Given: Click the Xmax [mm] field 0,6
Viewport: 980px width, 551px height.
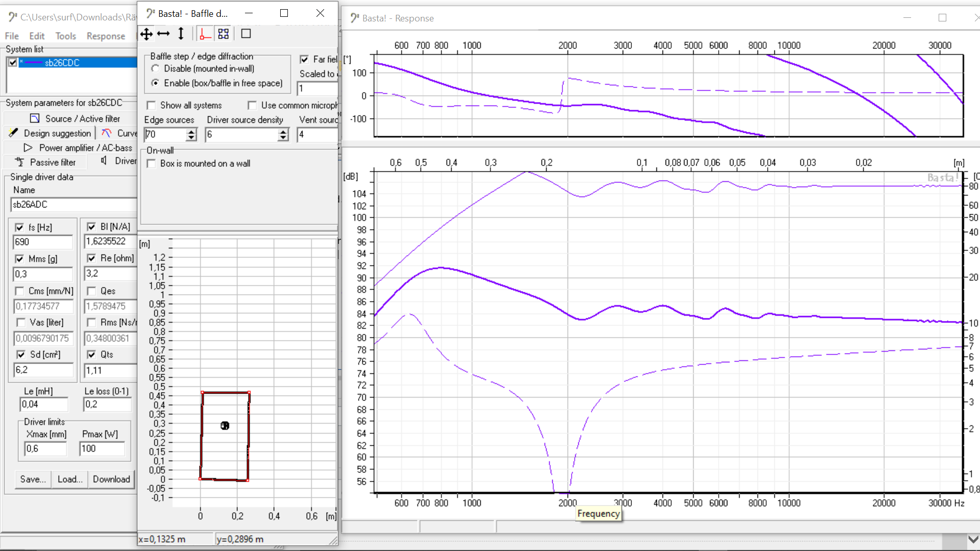Looking at the screenshot, I should coord(45,448).
